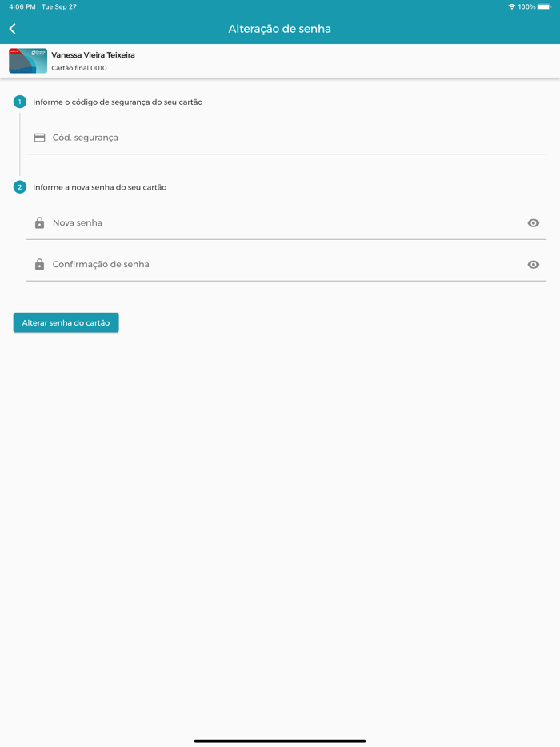Tap the home indicator bar at the bottom

280,741
